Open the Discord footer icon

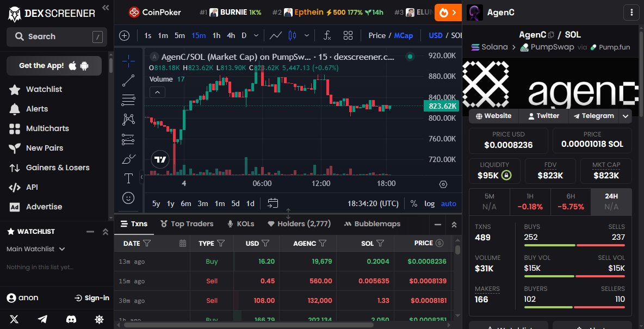click(x=71, y=319)
